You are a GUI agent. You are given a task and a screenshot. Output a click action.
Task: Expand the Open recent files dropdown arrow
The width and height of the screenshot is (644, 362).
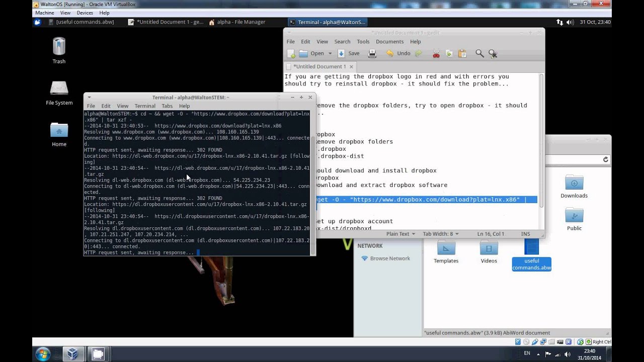[x=330, y=53]
